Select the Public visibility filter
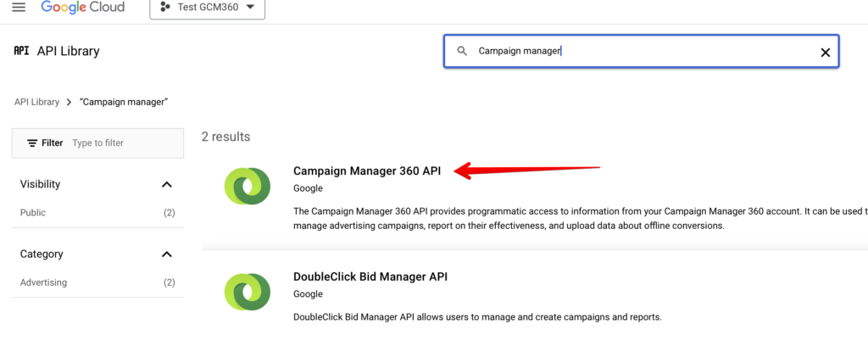The width and height of the screenshot is (868, 341). point(33,213)
